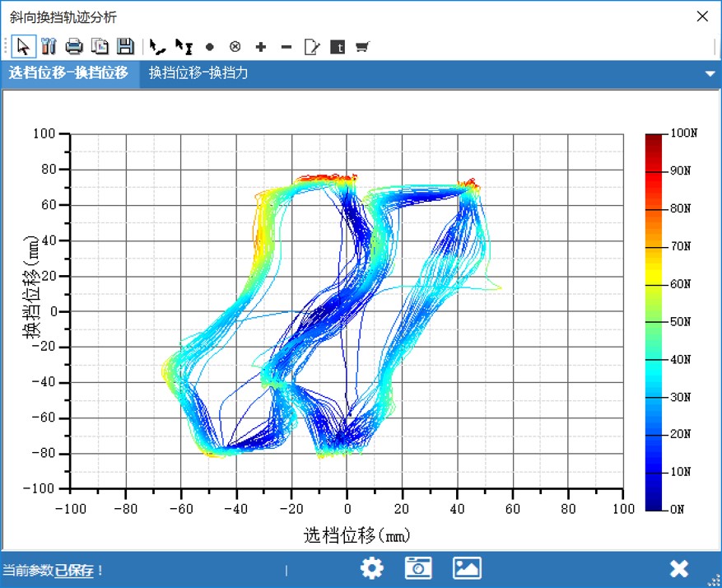Print the chart with printer icon

point(74,47)
